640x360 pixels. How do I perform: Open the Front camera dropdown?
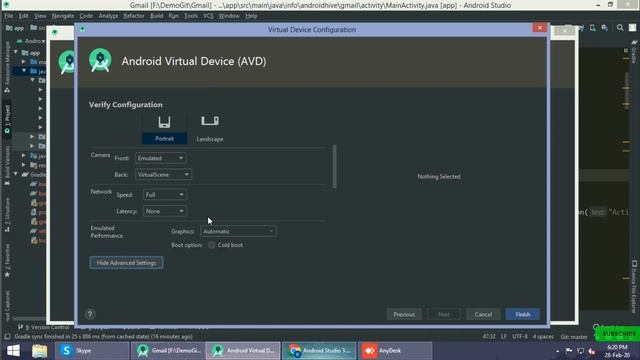pyautogui.click(x=161, y=158)
